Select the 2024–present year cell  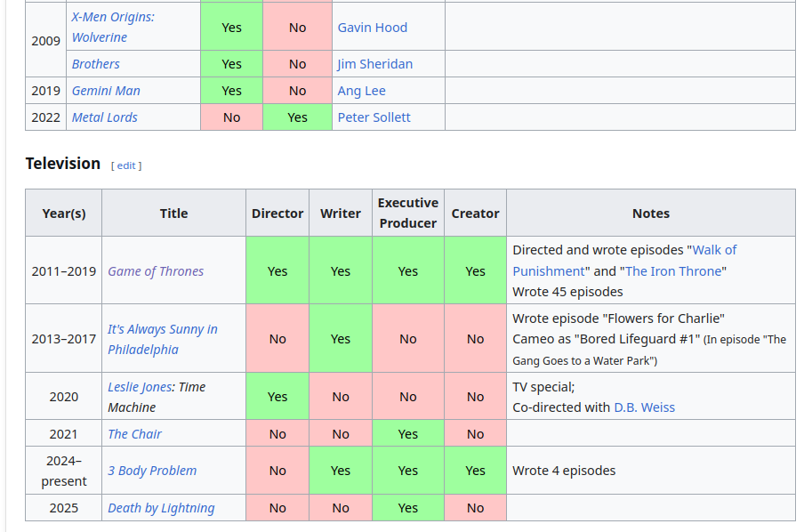(x=63, y=471)
